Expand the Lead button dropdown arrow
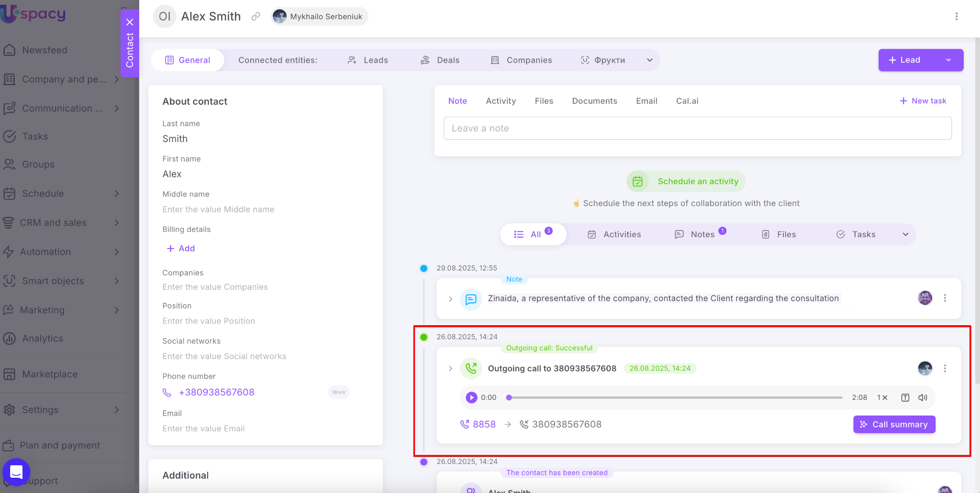Screen dimensions: 980x493 pos(948,60)
